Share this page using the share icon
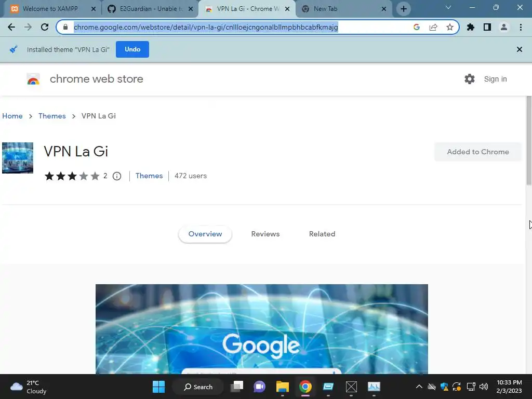The width and height of the screenshot is (532, 399). pyautogui.click(x=433, y=27)
